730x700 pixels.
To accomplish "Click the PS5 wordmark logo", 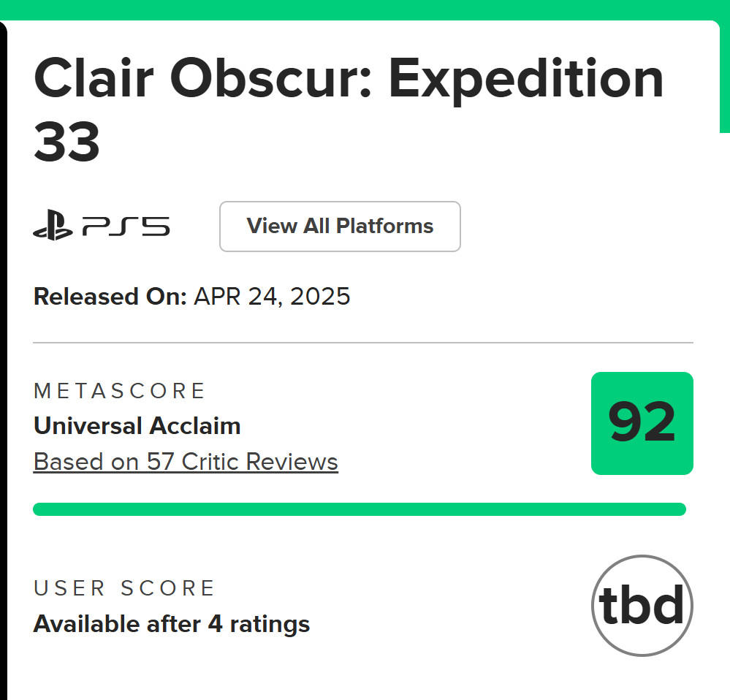I will pos(126,227).
